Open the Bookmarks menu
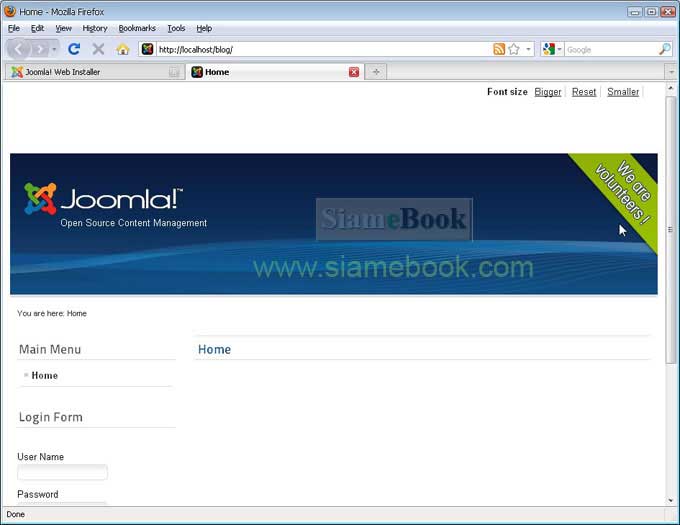Screen dimensions: 680x525 (137, 28)
